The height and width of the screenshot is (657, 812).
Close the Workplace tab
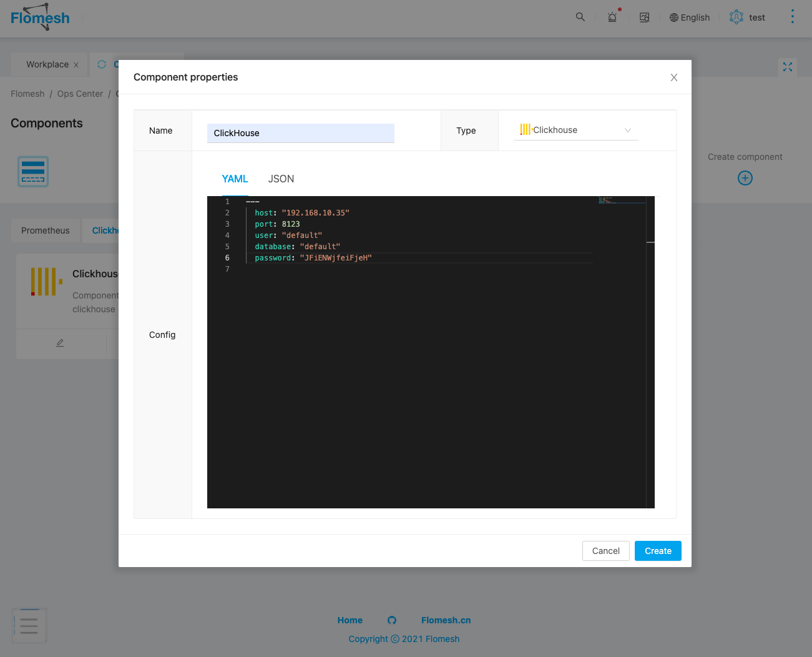click(x=76, y=65)
